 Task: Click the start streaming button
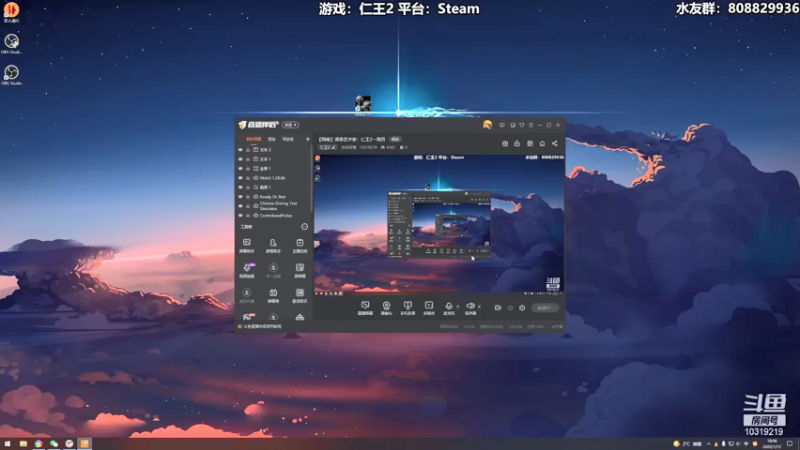[545, 308]
